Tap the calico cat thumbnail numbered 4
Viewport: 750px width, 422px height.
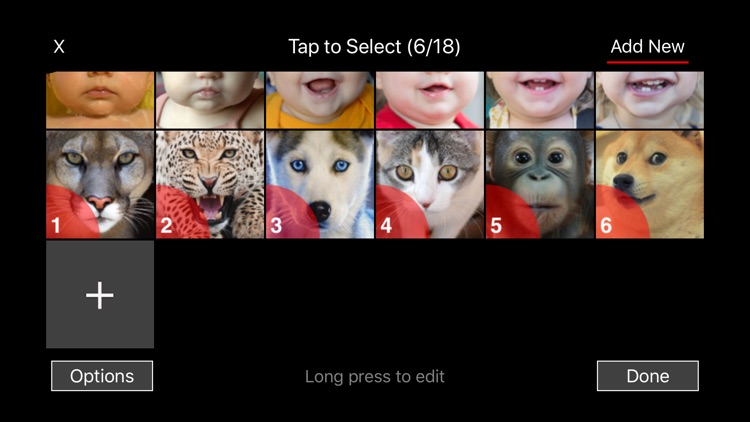430,185
